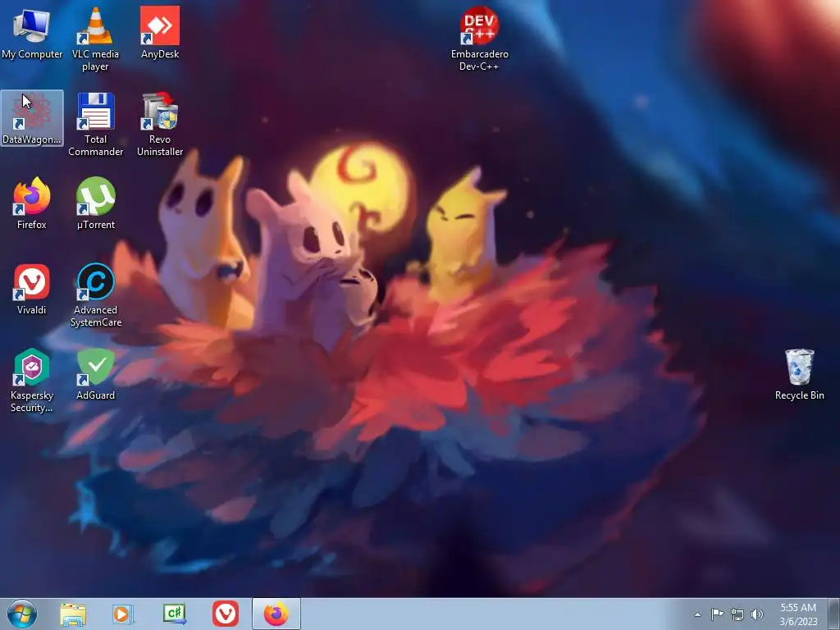This screenshot has height=630, width=840.
Task: Select the Revo Uninstaller shortcut
Action: [x=160, y=125]
